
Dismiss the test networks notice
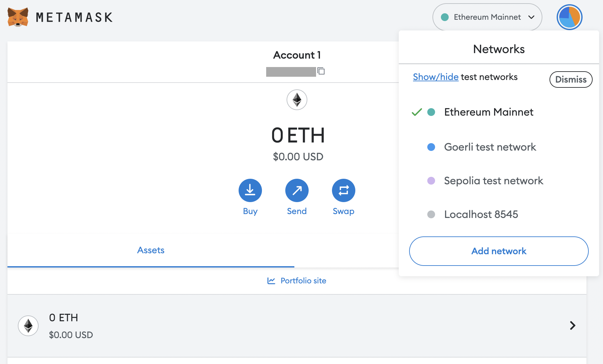[571, 79]
